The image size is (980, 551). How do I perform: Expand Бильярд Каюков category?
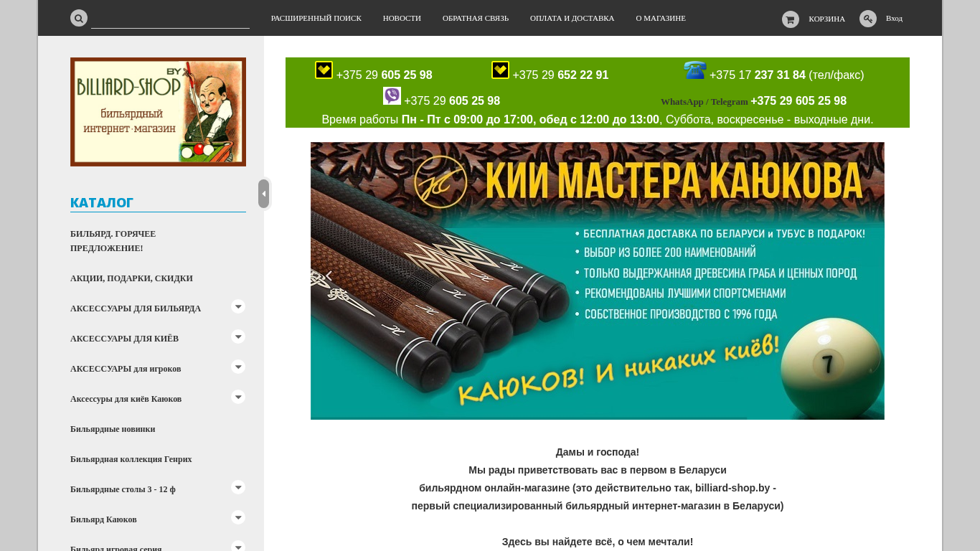pos(238,517)
